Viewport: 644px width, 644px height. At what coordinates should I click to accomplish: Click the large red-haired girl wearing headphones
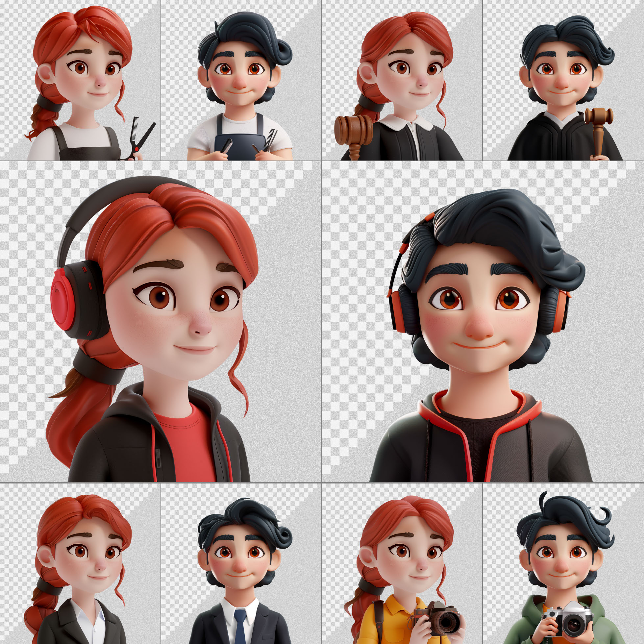[160, 320]
